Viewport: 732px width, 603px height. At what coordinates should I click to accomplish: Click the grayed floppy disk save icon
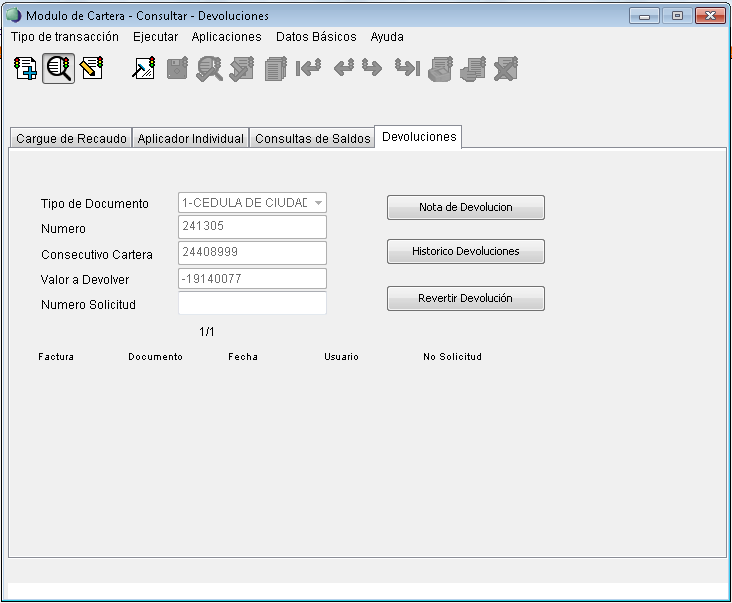coord(177,68)
